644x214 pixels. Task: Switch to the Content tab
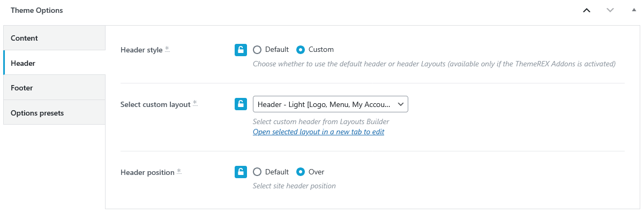click(x=54, y=38)
